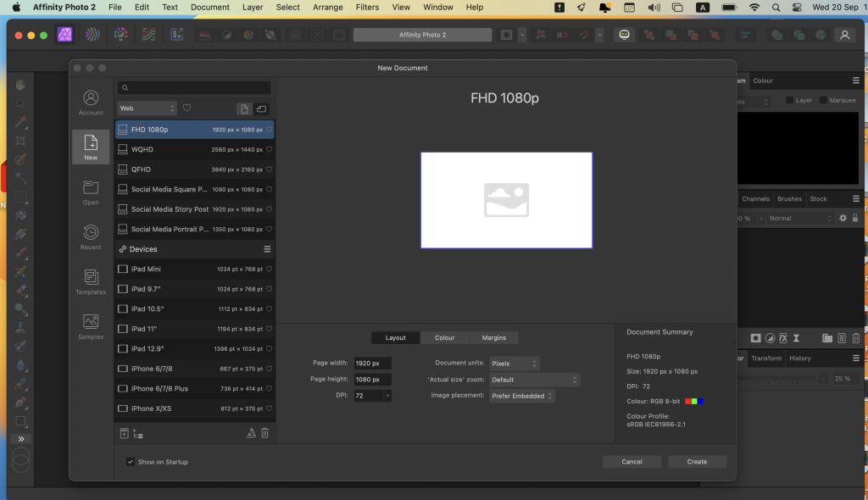Favourite the FHD 1080p preset heart
Viewport: 868px width, 500px height.
[x=269, y=130]
